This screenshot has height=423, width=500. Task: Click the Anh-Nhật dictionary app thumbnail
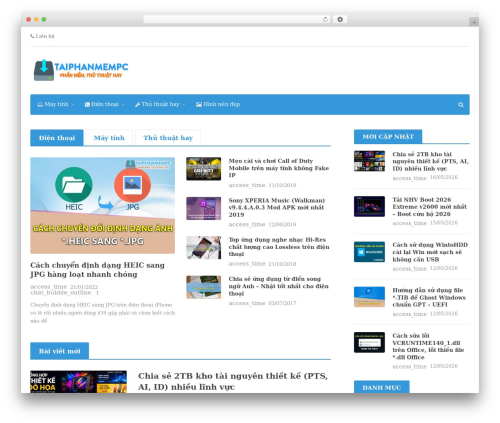[203, 287]
